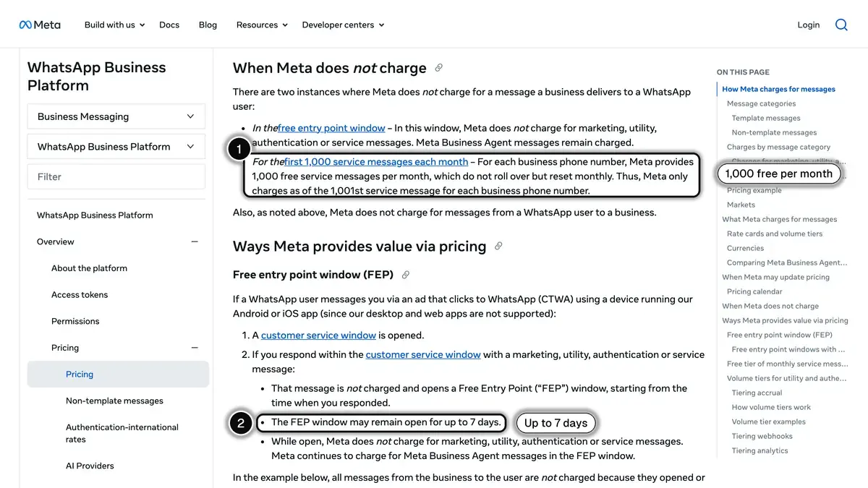
Task: Jump to 'Free tier of monthly service mess…' entry
Action: point(788,364)
